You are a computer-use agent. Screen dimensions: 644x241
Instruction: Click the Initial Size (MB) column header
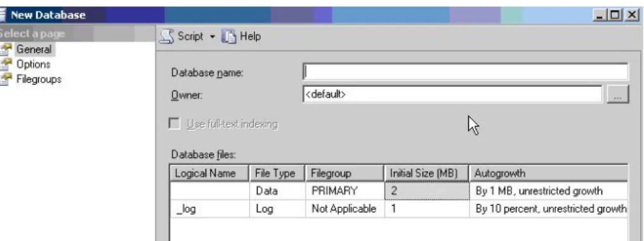[427, 173]
